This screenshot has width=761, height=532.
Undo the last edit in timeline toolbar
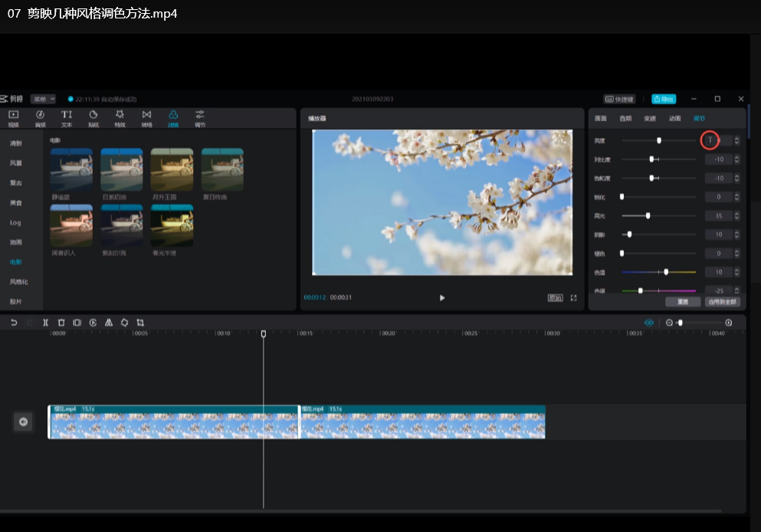pyautogui.click(x=14, y=322)
